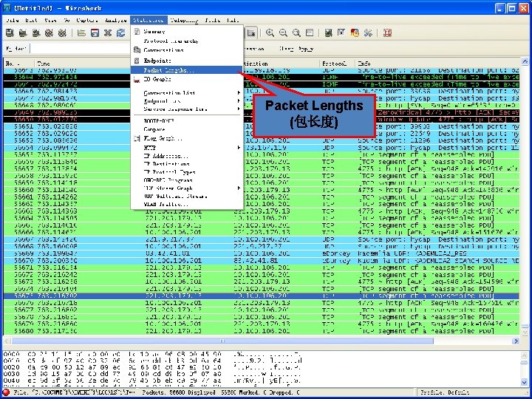Sort by the Time column header

pyautogui.click(x=83, y=64)
